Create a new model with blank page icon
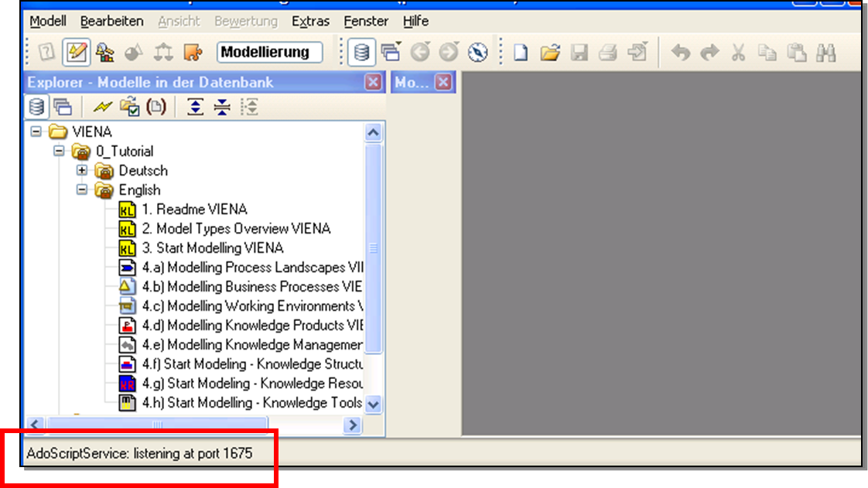Image resolution: width=868 pixels, height=488 pixels. coord(521,53)
